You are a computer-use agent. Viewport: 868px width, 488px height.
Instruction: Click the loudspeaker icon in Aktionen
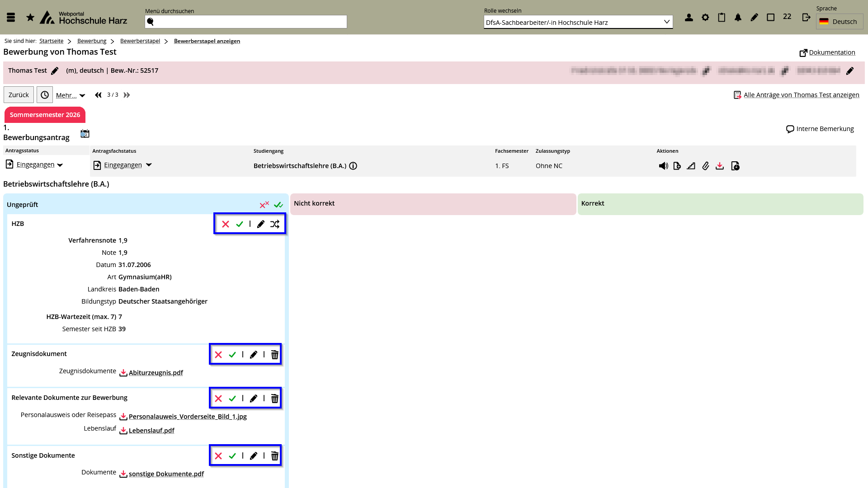663,166
